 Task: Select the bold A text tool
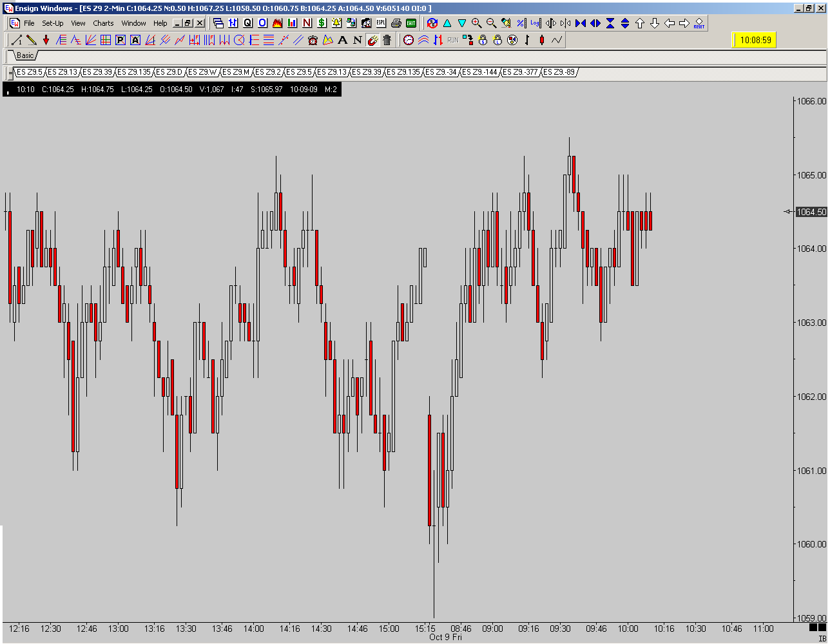pyautogui.click(x=342, y=40)
